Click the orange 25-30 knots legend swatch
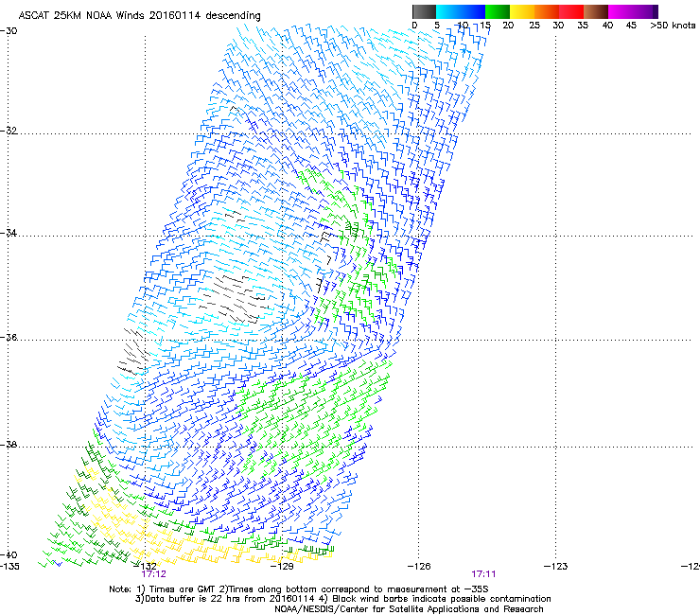This screenshot has height=615, width=700. coord(547,11)
